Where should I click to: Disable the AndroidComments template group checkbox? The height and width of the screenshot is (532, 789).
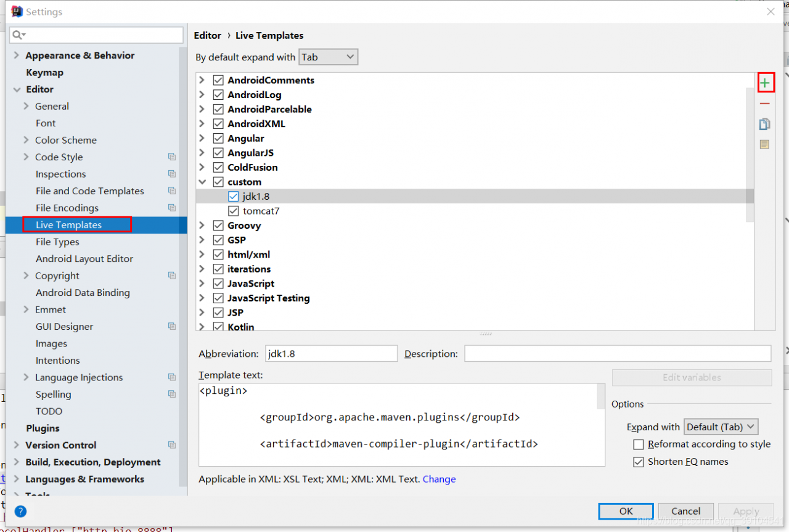218,80
